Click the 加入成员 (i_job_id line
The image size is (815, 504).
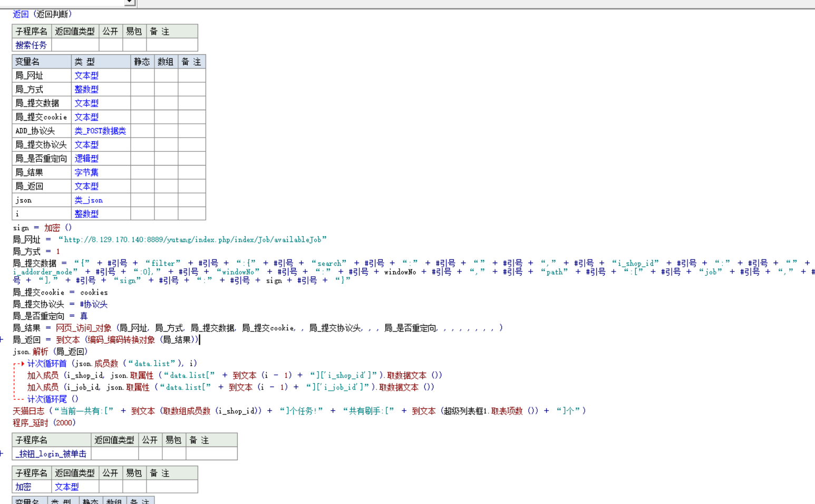coord(231,387)
